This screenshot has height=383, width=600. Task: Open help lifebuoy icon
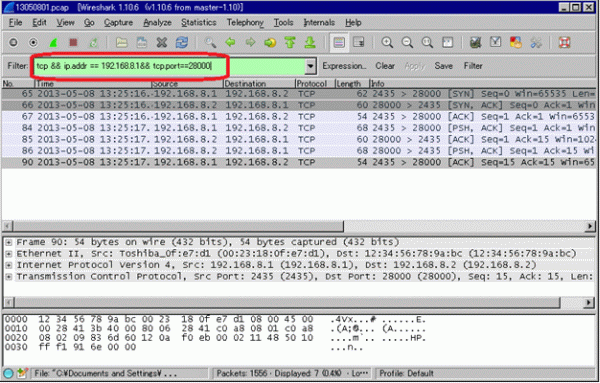[564, 42]
